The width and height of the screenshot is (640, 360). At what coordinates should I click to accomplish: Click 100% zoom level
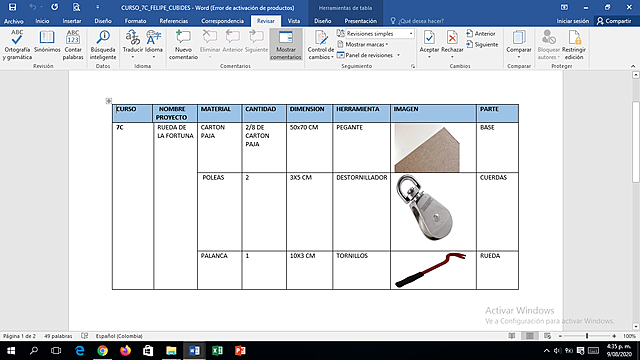pyautogui.click(x=629, y=336)
